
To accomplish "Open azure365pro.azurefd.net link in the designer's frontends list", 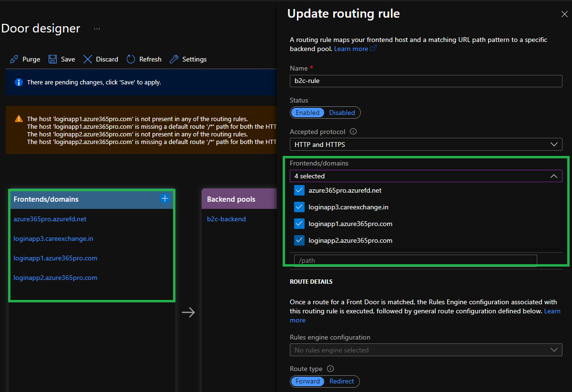I will point(50,219).
